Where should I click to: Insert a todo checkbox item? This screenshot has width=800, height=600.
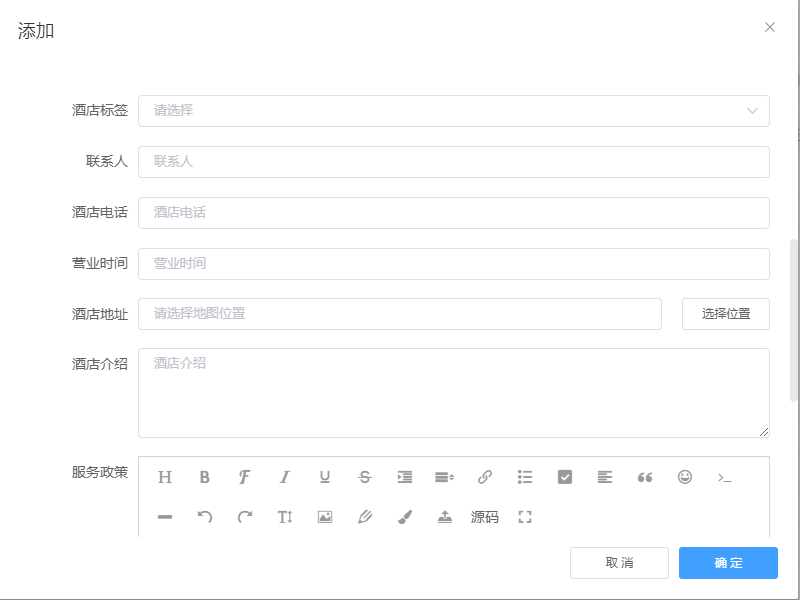tap(565, 477)
